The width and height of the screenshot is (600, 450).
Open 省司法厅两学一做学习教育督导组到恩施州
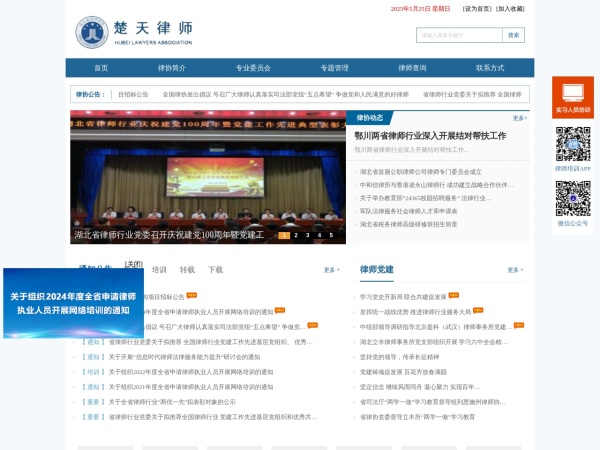[432, 402]
